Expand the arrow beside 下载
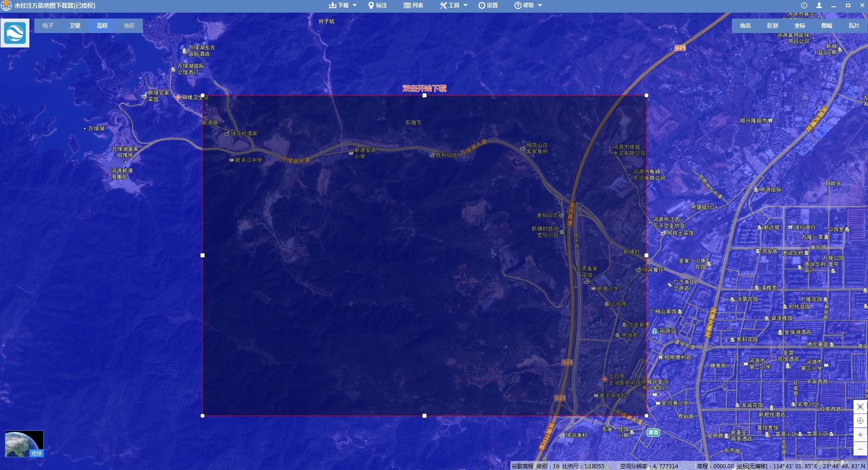The width and height of the screenshot is (868, 470). (354, 5)
